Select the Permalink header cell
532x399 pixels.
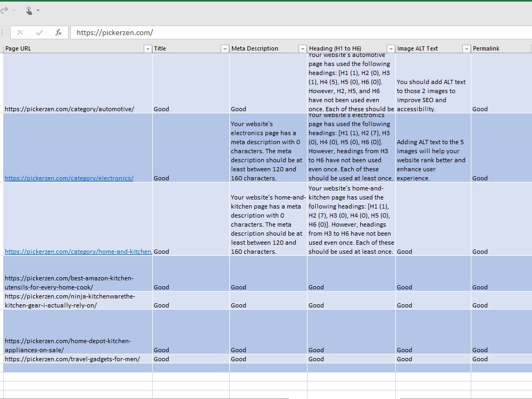pyautogui.click(x=501, y=48)
